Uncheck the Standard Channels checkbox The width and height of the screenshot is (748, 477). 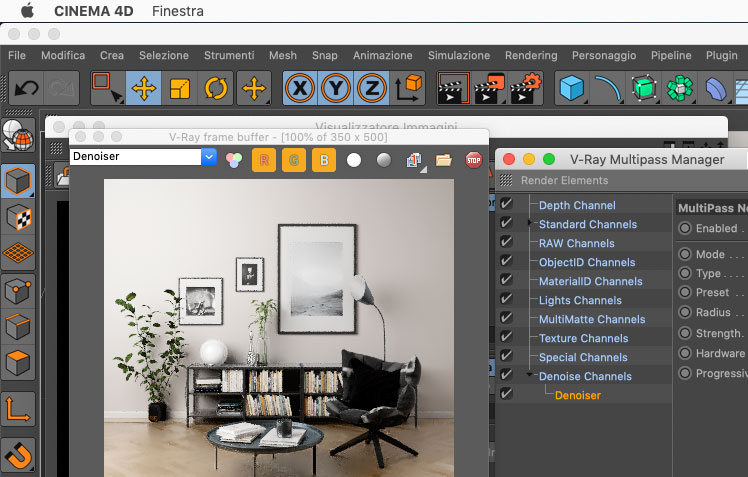click(506, 223)
